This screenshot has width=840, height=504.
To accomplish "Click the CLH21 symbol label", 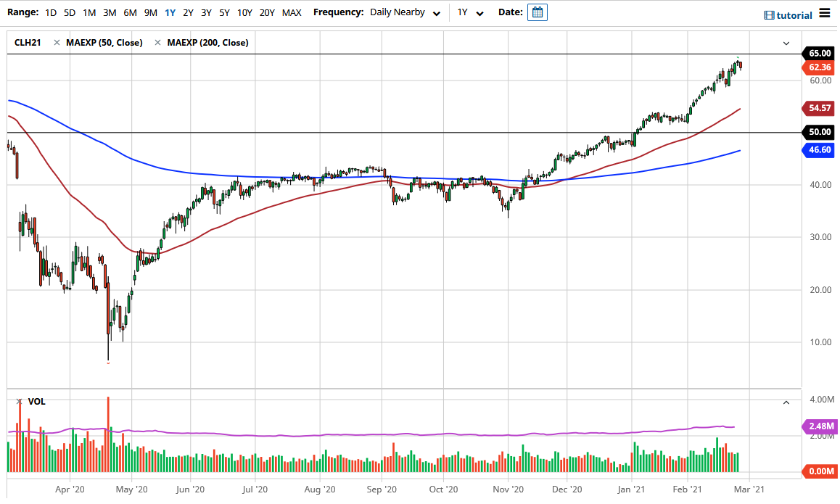I will (27, 42).
